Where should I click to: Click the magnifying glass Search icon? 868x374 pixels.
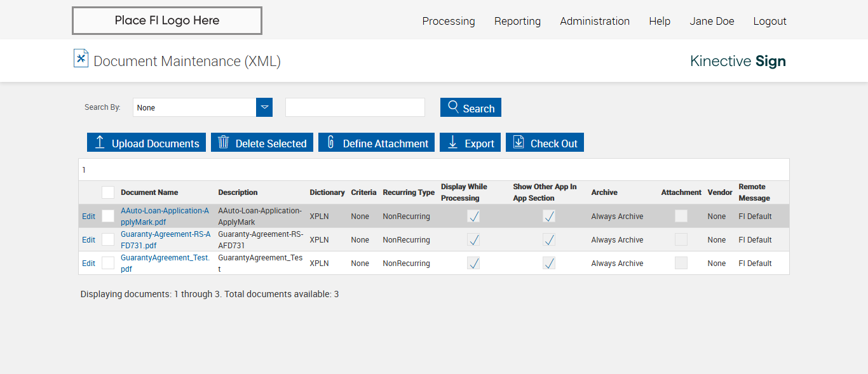click(x=453, y=107)
